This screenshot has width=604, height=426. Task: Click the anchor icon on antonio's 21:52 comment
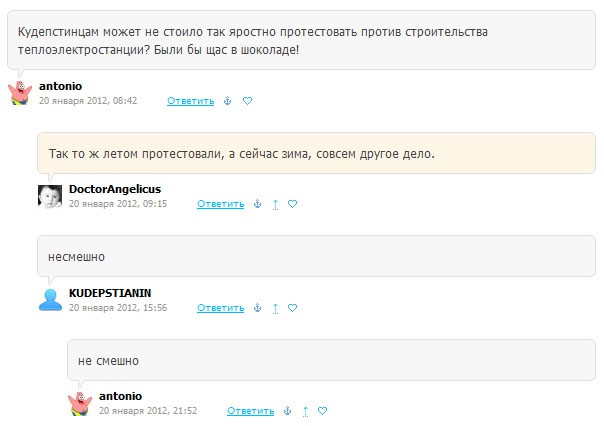click(287, 411)
